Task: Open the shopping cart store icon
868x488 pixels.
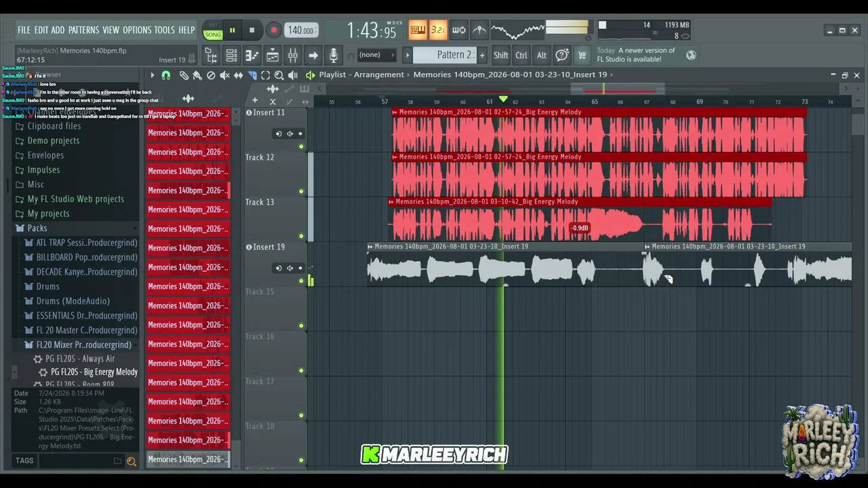Action: pos(582,56)
